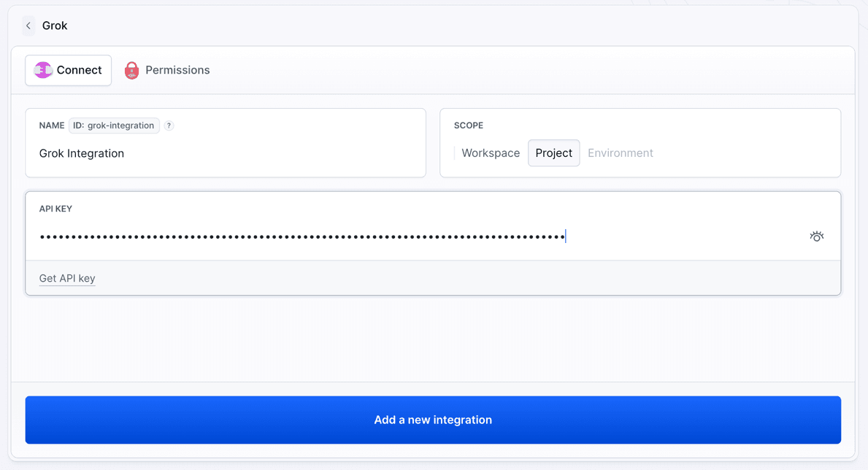Reveal the API key with the eye icon
This screenshot has height=470, width=868.
pyautogui.click(x=816, y=236)
